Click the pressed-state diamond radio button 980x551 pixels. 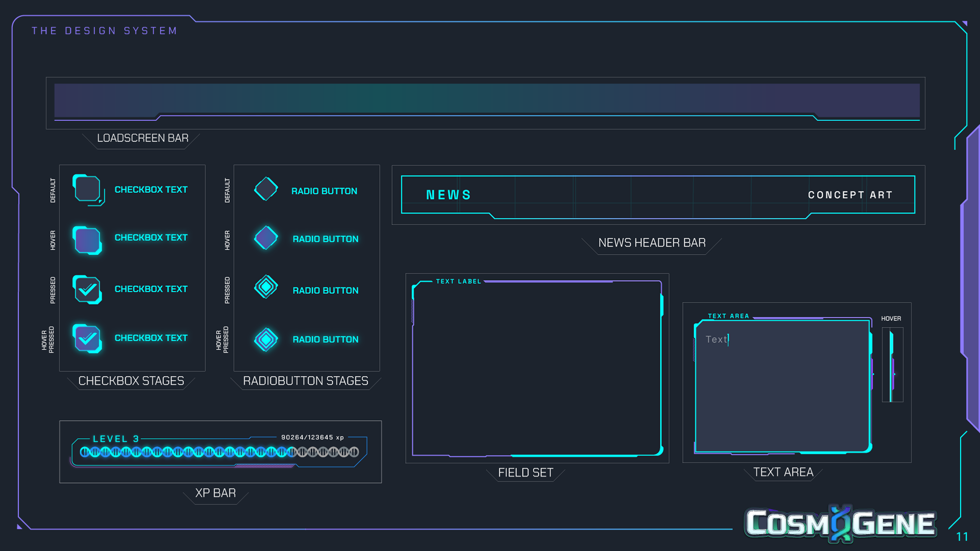click(266, 287)
